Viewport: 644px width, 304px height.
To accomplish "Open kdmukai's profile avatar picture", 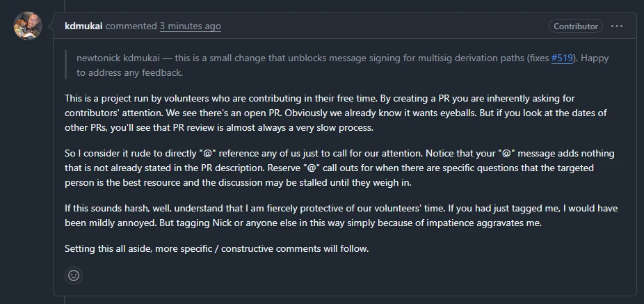I will [x=28, y=26].
